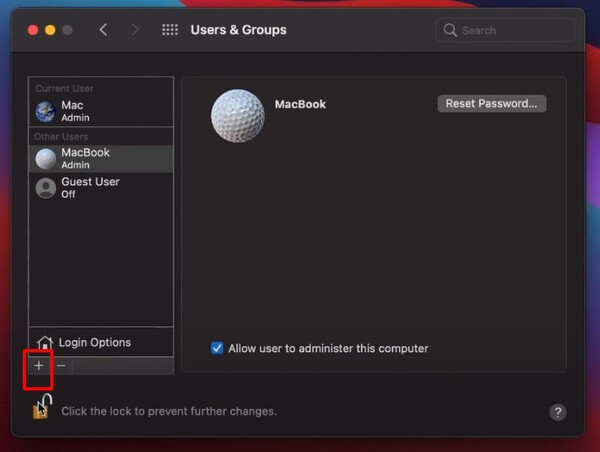Click the magnifying glass search icon
This screenshot has width=600, height=452.
(450, 30)
